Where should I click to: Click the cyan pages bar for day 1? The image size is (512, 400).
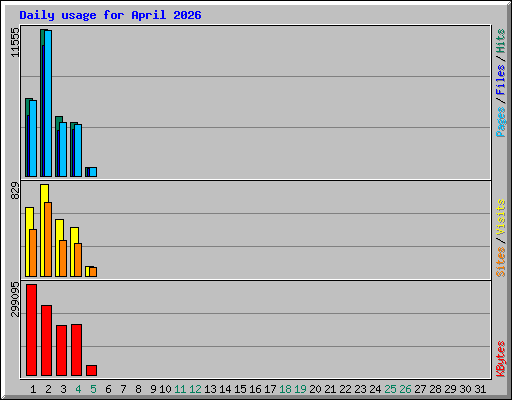33,138
